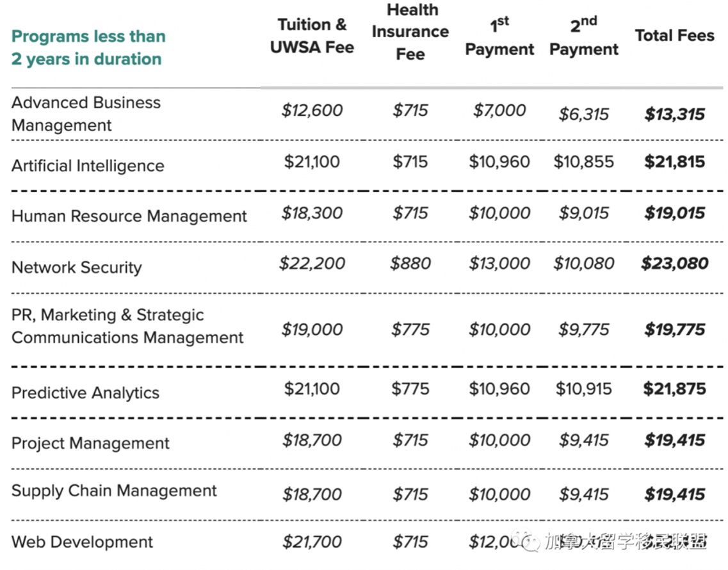The height and width of the screenshot is (570, 728).
Task: Click the "2nd Payment" column header
Action: point(584,37)
